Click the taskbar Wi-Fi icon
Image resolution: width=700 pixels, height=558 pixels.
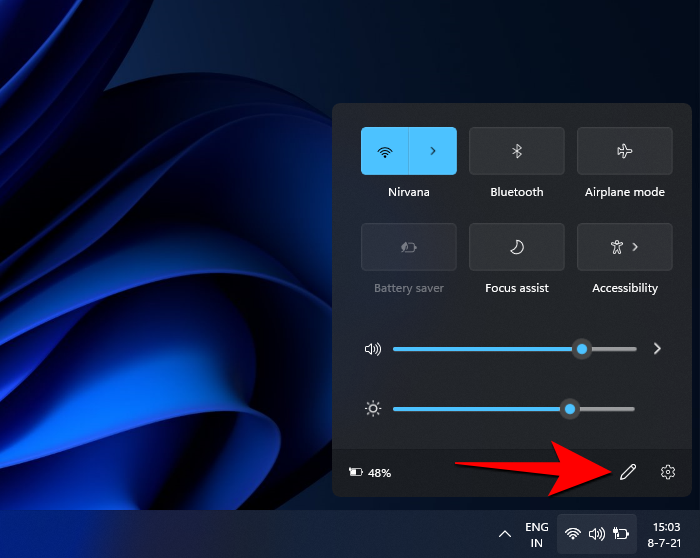click(572, 533)
